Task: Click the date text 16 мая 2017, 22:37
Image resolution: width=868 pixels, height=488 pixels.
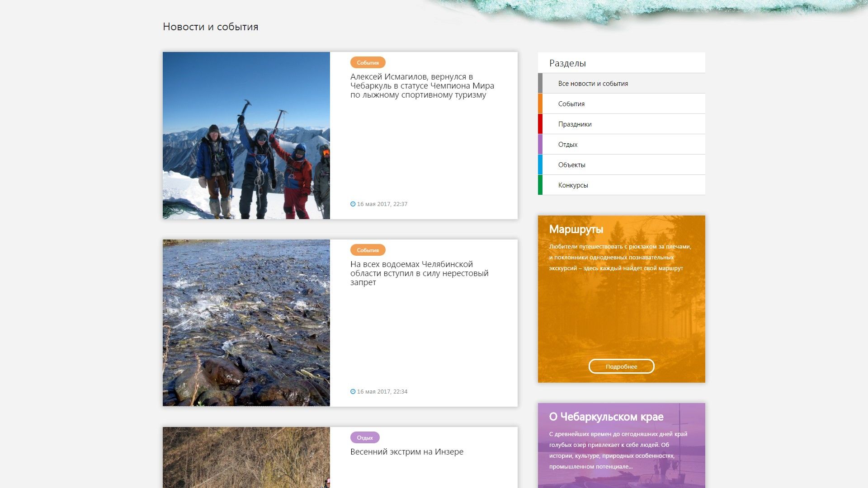Action: [382, 204]
